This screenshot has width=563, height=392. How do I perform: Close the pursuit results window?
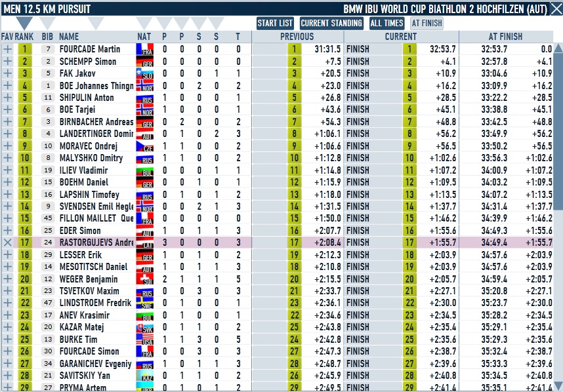[x=556, y=9]
